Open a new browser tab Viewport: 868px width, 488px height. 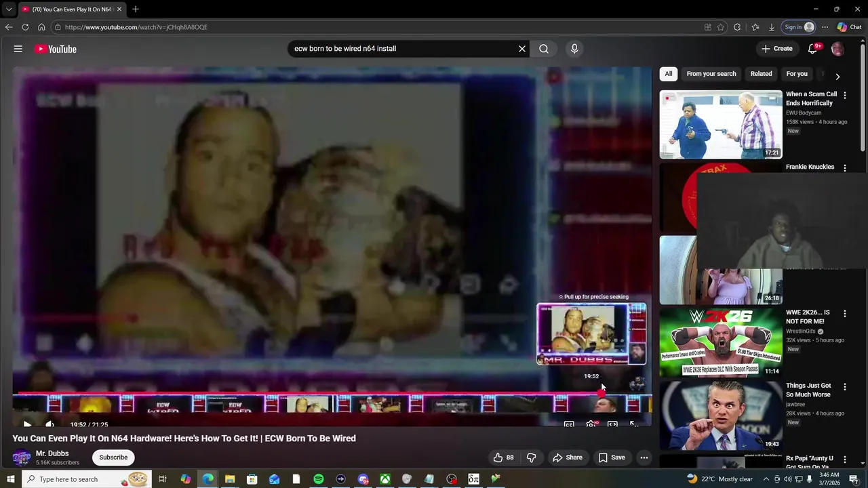click(136, 9)
